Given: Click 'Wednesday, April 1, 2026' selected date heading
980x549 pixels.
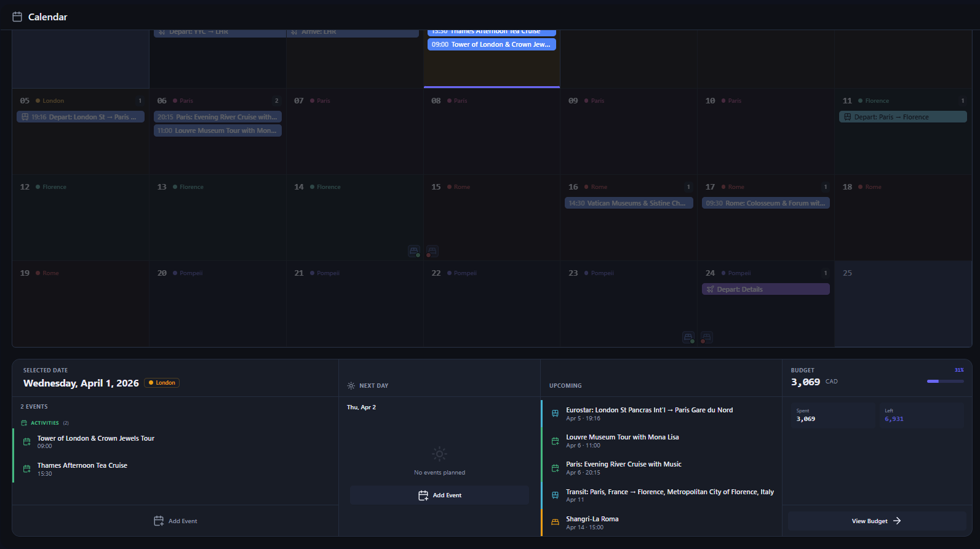Looking at the screenshot, I should click(x=81, y=383).
